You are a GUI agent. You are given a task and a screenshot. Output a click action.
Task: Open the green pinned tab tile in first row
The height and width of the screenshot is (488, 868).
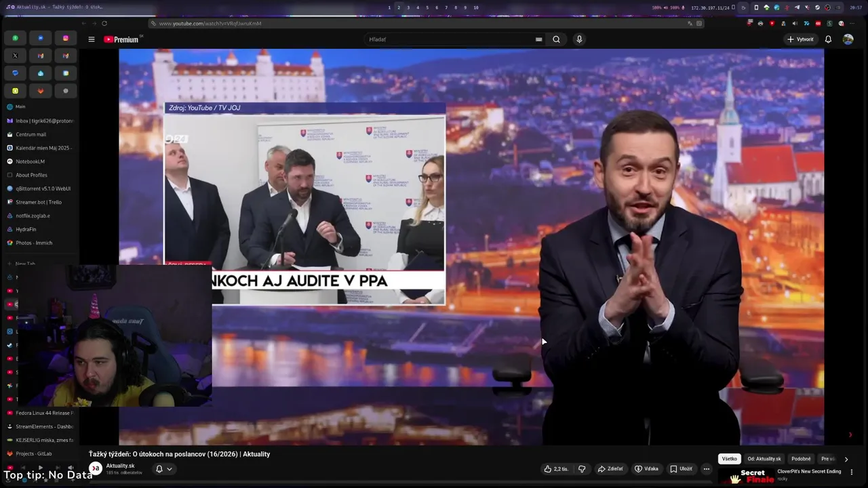coord(15,38)
